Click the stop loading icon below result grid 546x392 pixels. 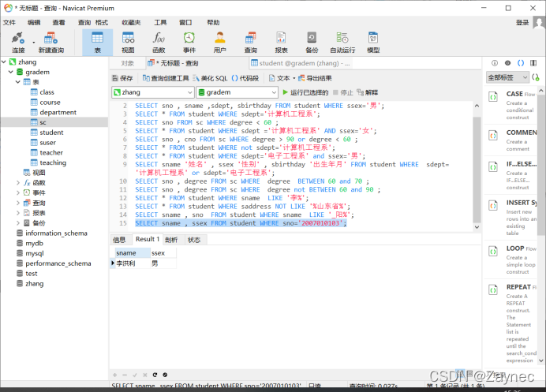(x=165, y=375)
